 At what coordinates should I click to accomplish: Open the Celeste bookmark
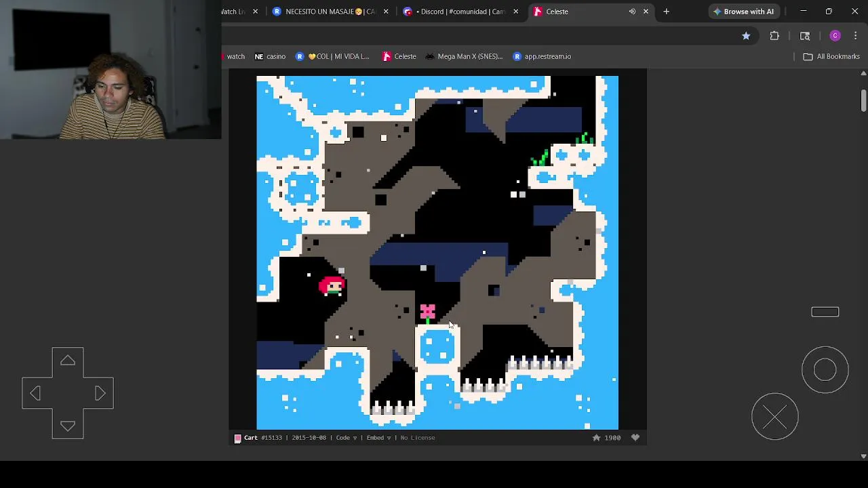point(399,56)
